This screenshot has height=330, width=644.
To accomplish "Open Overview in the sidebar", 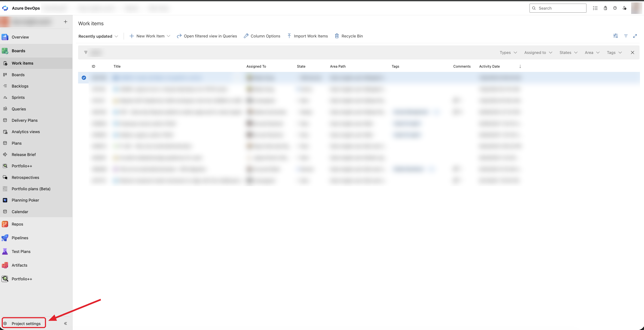I will tap(36, 37).
